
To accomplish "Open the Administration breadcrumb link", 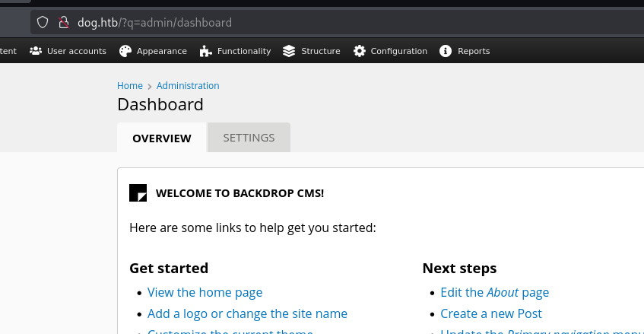I will tap(188, 86).
